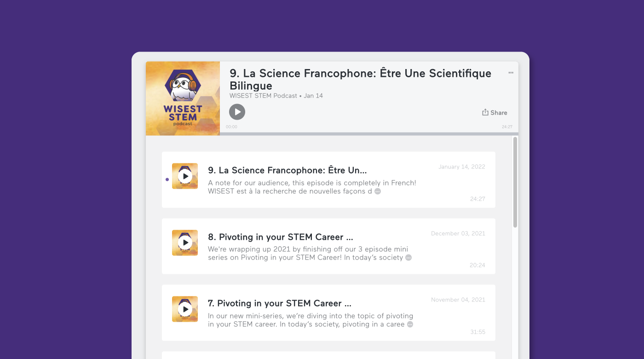Play episode 7 from the list

(185, 309)
